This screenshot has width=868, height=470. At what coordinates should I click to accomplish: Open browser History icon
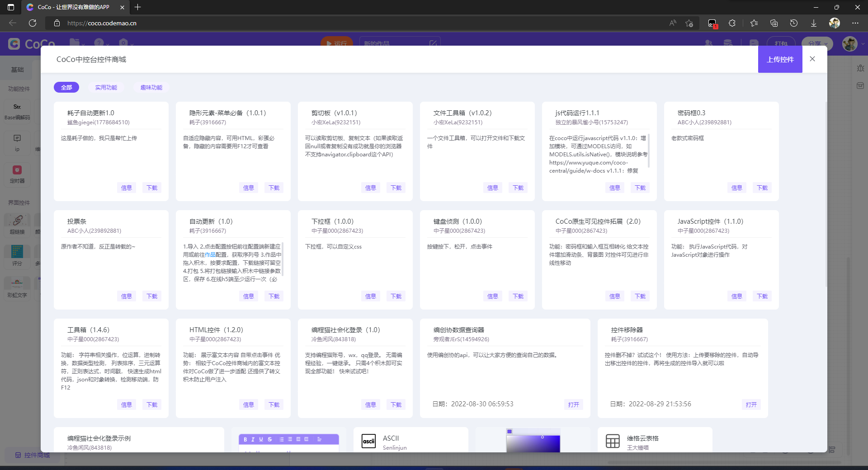pos(794,23)
